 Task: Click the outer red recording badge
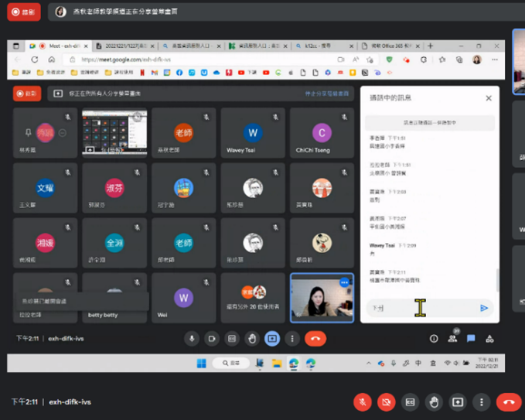[24, 12]
